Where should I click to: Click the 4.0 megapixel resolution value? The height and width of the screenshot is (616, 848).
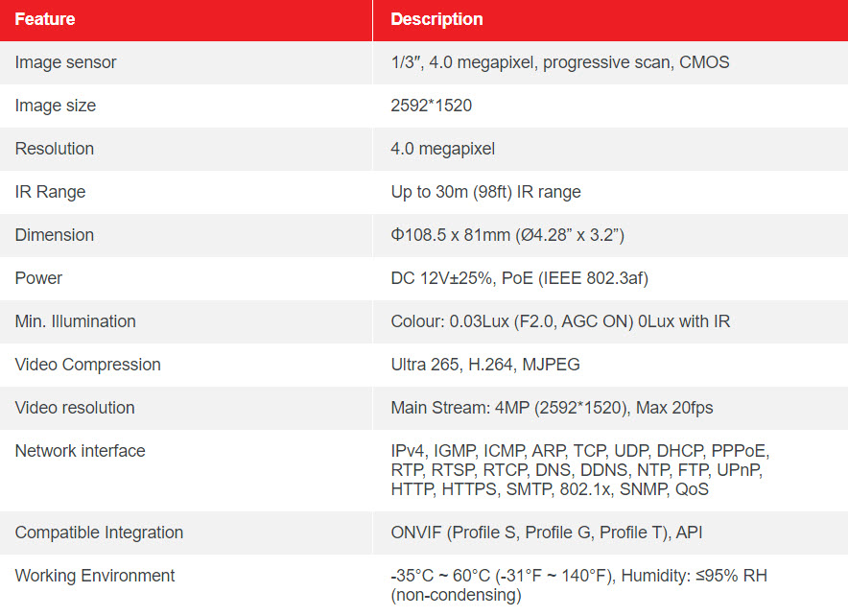pos(442,149)
